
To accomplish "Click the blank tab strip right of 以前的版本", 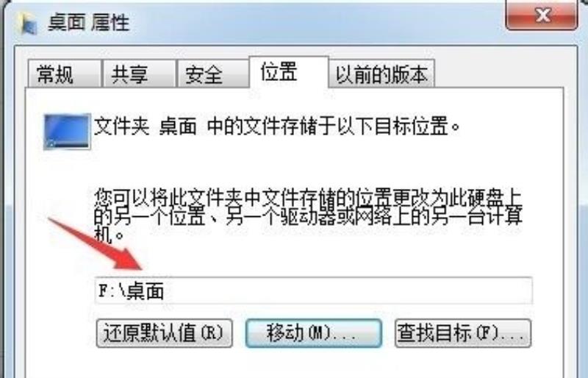I will pyautogui.click(x=499, y=74).
